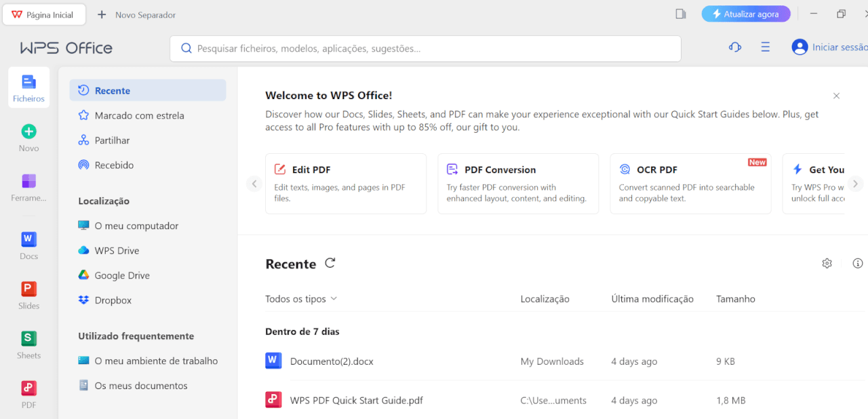Show previous quick start cards
This screenshot has width=868, height=419.
(254, 184)
